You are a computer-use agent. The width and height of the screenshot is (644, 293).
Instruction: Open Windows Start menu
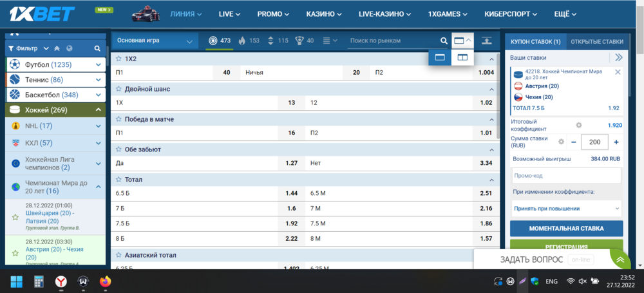click(x=17, y=281)
